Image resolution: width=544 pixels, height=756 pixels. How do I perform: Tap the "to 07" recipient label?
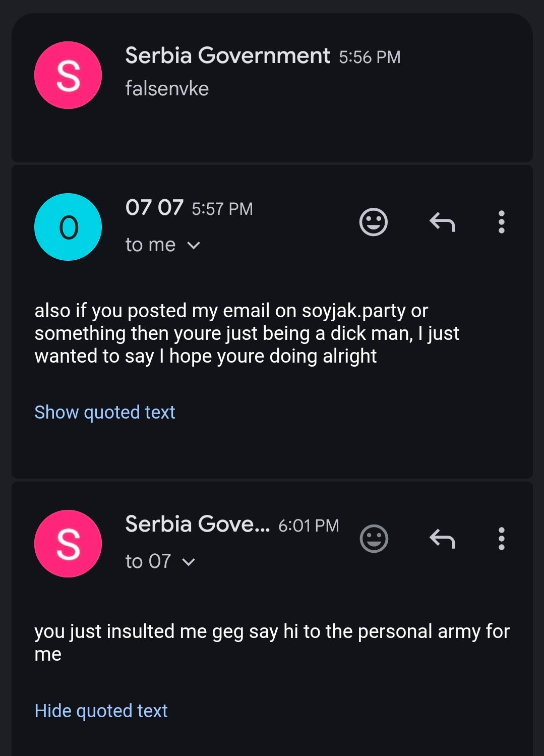coord(148,562)
